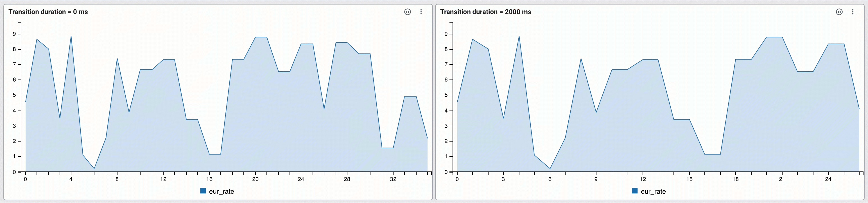This screenshot has height=203, width=868.
Task: Toggle the eur_rate legend label, left chart
Action: coord(221,191)
